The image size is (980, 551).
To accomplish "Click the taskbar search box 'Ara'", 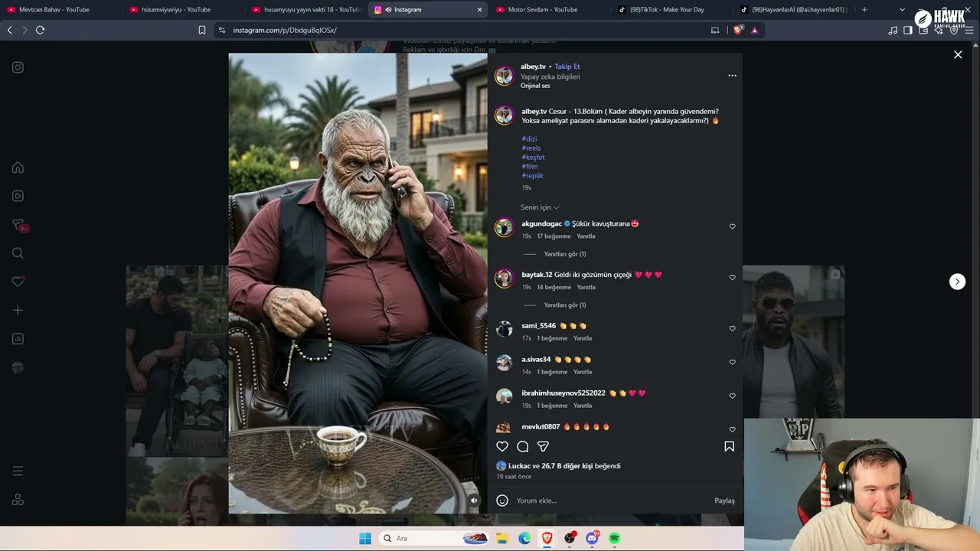I will [x=435, y=538].
